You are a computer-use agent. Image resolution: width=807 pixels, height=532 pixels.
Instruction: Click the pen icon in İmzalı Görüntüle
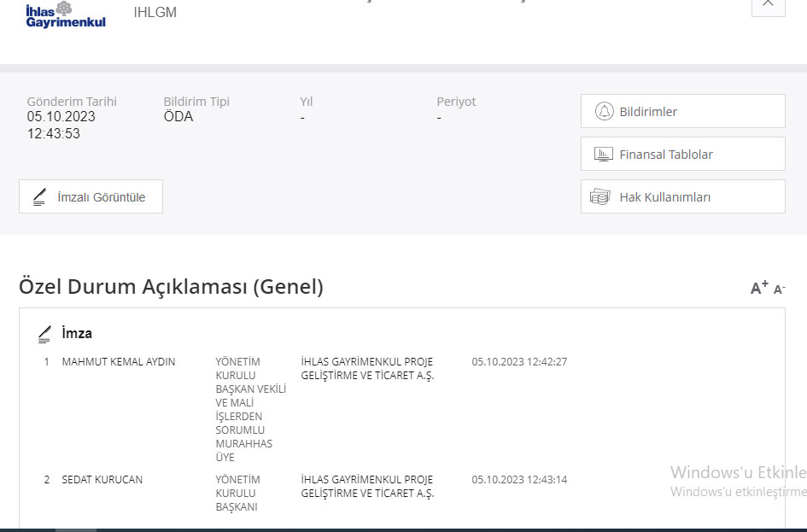point(39,197)
